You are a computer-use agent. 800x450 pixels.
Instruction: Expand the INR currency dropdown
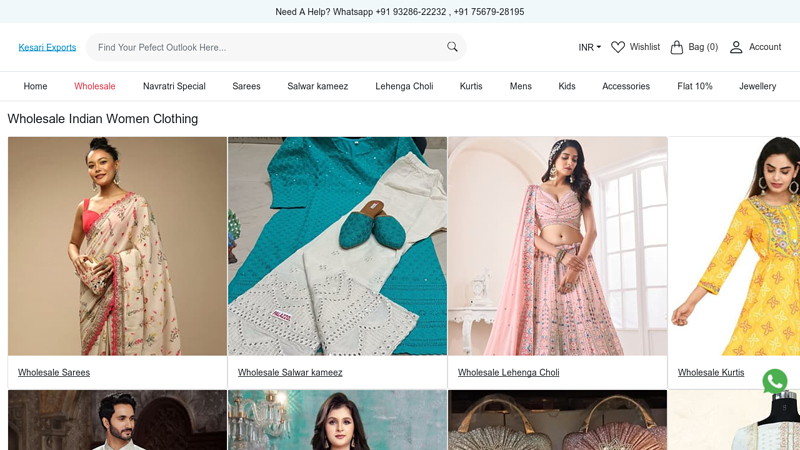[589, 47]
